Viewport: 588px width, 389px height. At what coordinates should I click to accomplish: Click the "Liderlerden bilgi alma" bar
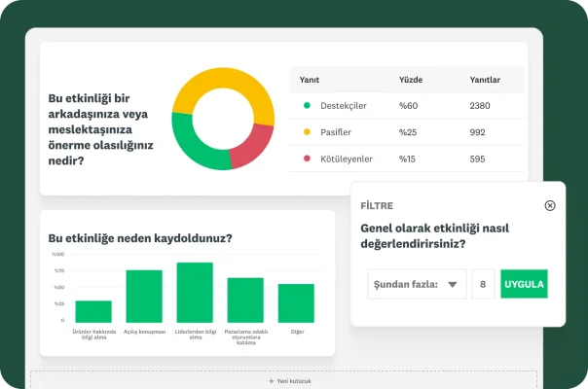click(195, 293)
